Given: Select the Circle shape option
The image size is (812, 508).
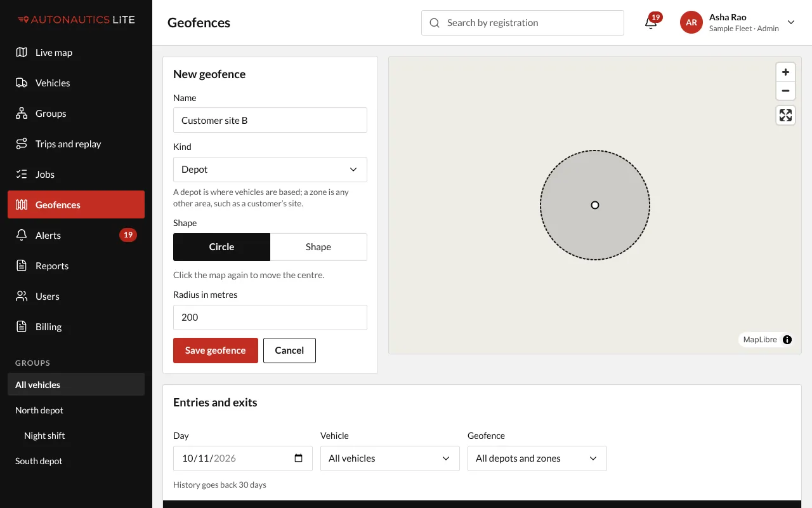Looking at the screenshot, I should [x=221, y=247].
